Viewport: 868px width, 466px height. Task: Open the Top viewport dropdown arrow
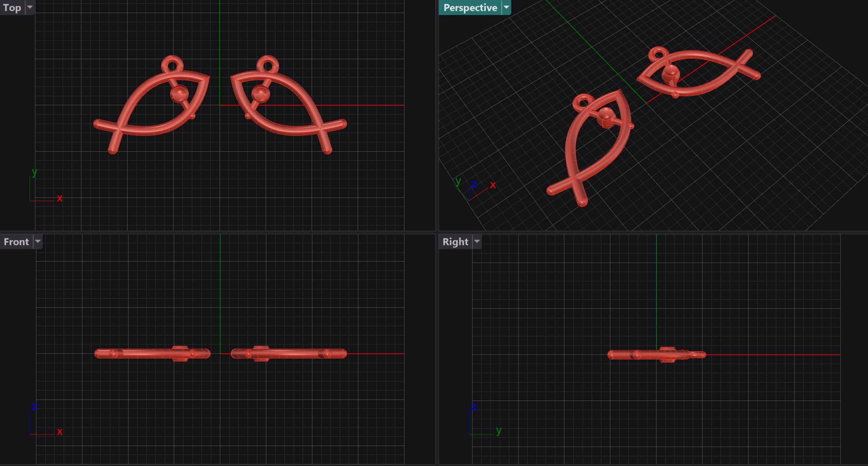point(30,7)
